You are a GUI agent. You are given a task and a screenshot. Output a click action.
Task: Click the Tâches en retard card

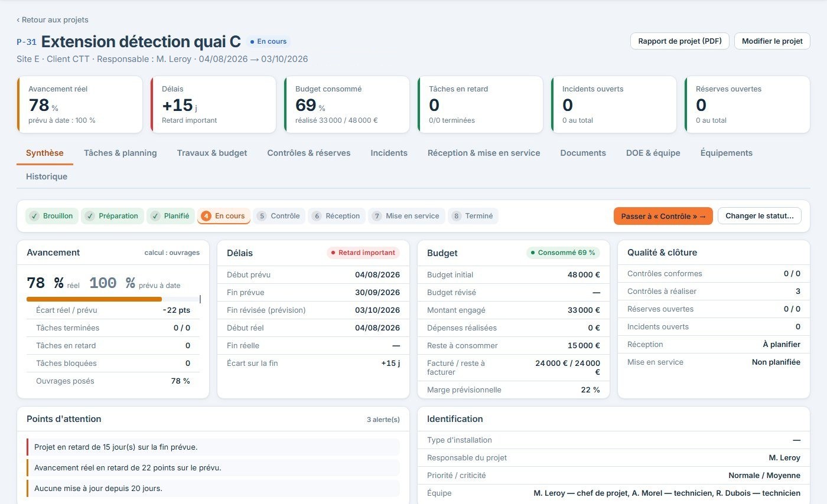click(x=480, y=104)
